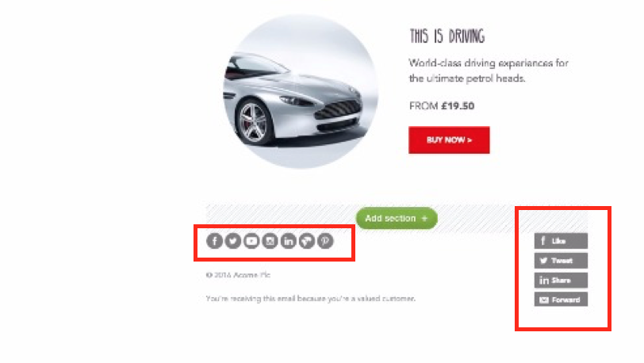This screenshot has width=644, height=363.
Task: Select the THIS IS DRIVING heading
Action: (x=447, y=36)
